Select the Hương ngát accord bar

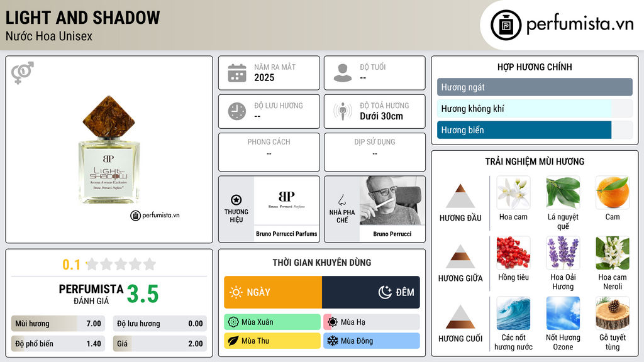(x=535, y=87)
